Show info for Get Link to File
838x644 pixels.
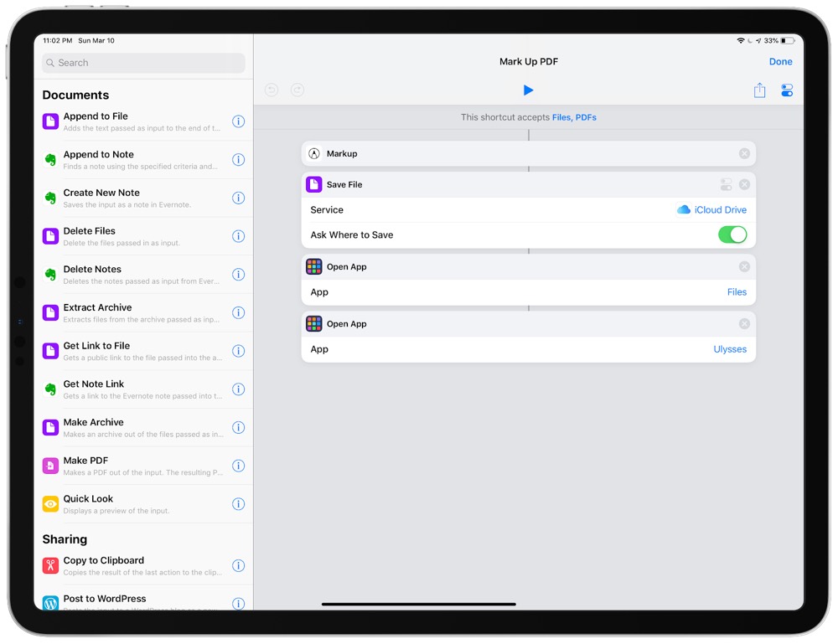pyautogui.click(x=238, y=352)
